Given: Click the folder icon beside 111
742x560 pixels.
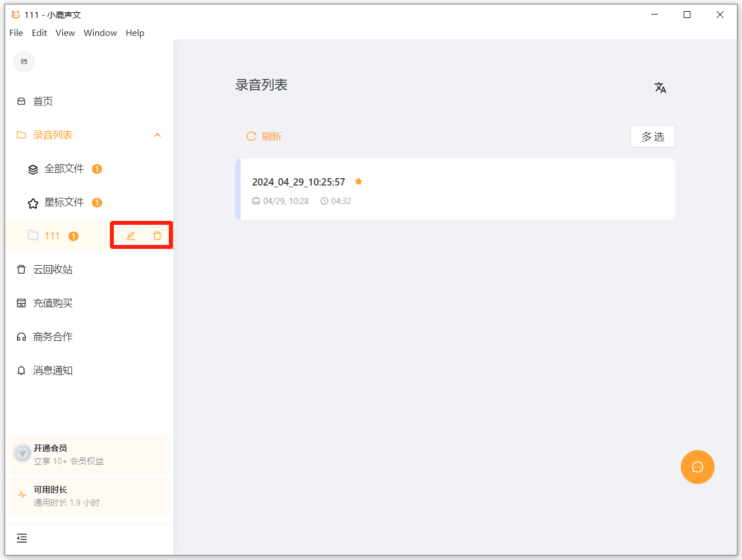Looking at the screenshot, I should [33, 235].
